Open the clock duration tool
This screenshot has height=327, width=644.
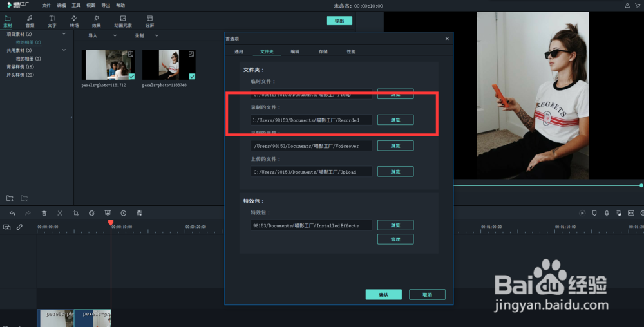[x=123, y=213]
